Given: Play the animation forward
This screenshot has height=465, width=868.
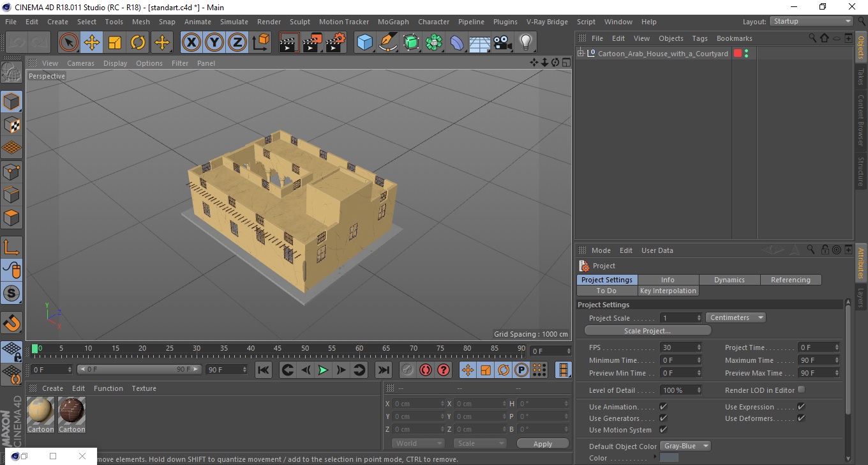Looking at the screenshot, I should point(324,370).
